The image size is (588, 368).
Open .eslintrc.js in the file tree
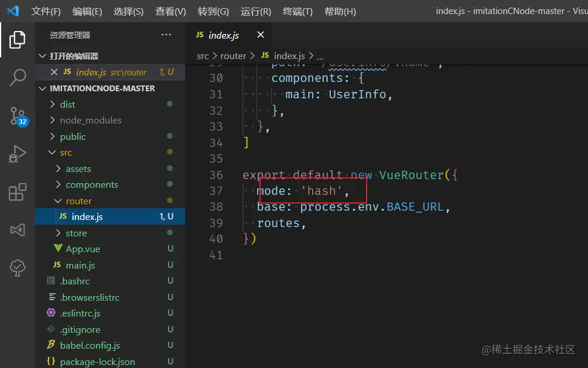(110, 313)
